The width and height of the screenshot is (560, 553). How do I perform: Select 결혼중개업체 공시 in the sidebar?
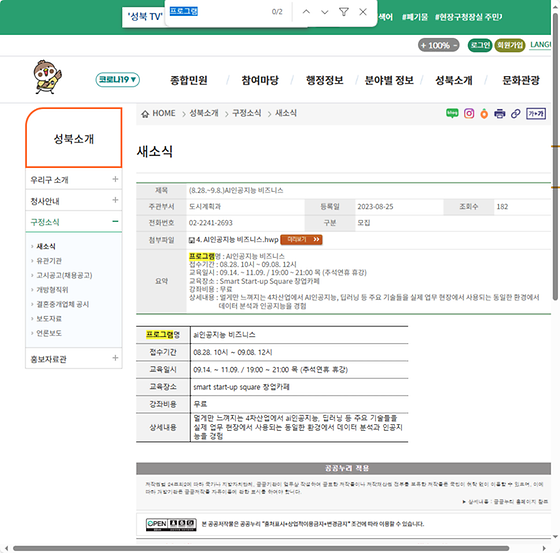pos(62,304)
